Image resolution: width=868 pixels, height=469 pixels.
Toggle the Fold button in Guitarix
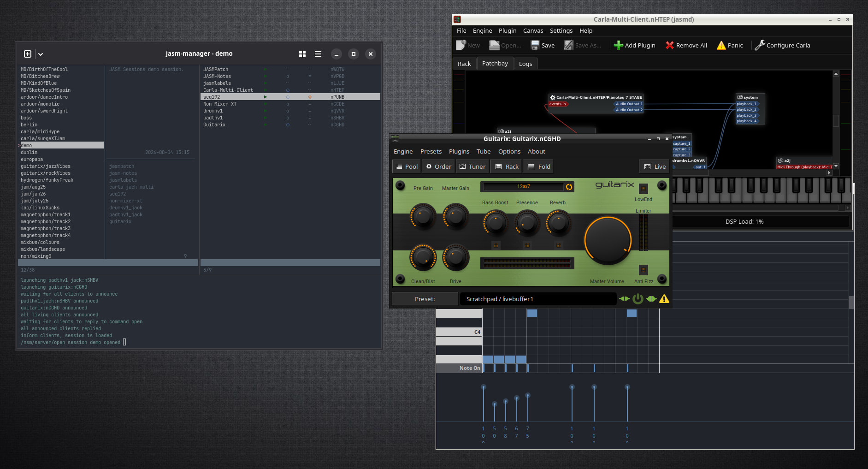(x=539, y=166)
